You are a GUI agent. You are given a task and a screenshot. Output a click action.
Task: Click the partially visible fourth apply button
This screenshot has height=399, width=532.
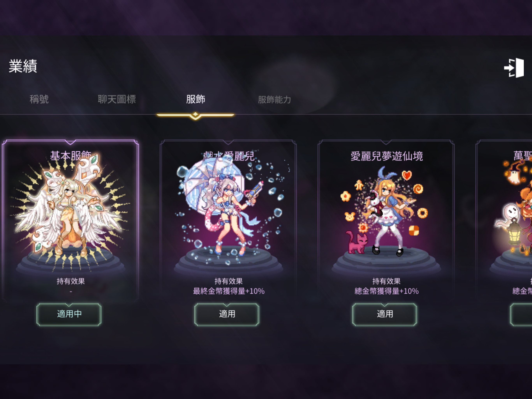click(521, 314)
